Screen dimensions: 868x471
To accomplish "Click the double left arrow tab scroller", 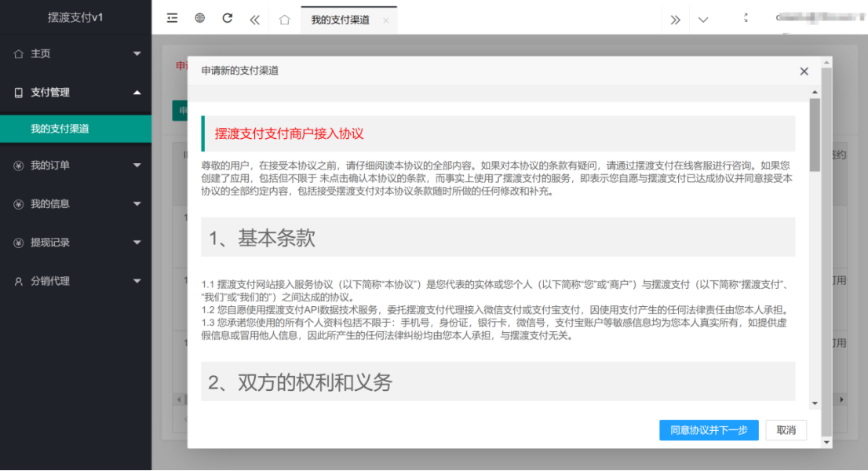I will pyautogui.click(x=254, y=20).
